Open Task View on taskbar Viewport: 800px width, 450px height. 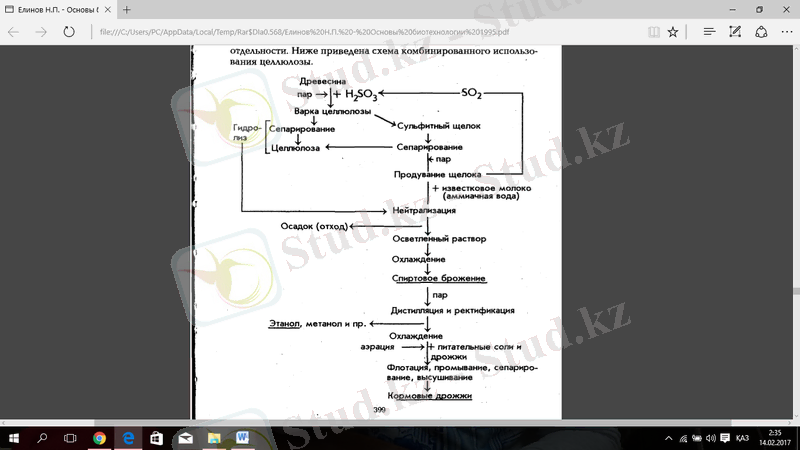pyautogui.click(x=70, y=438)
